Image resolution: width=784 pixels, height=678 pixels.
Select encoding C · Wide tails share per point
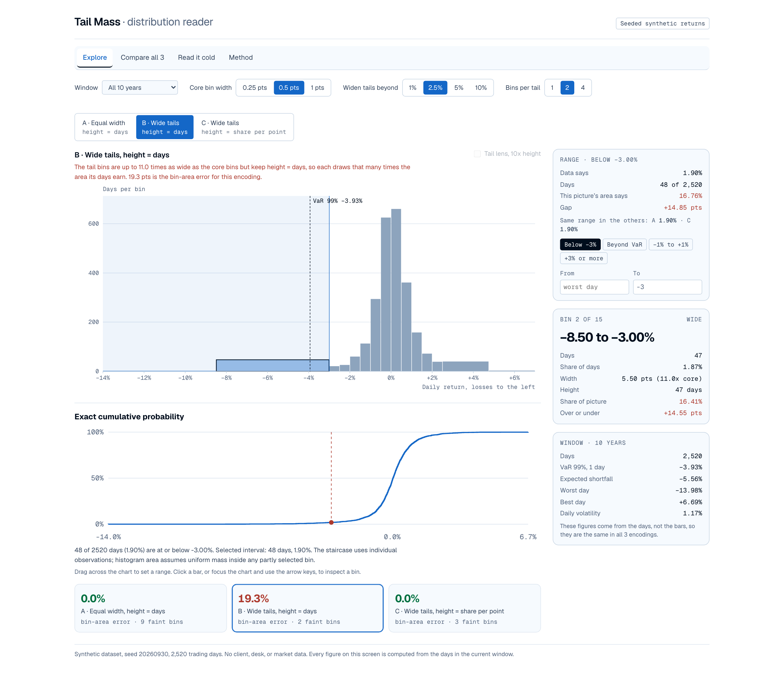pyautogui.click(x=244, y=127)
